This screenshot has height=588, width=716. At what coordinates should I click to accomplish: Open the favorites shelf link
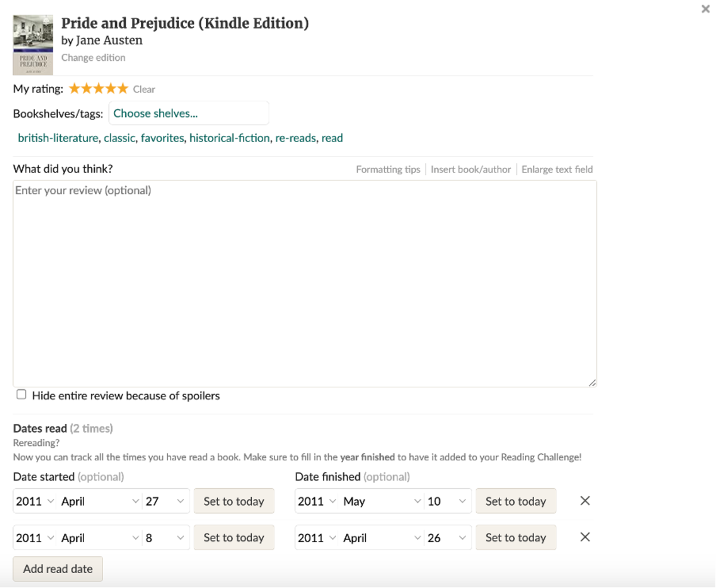(162, 137)
